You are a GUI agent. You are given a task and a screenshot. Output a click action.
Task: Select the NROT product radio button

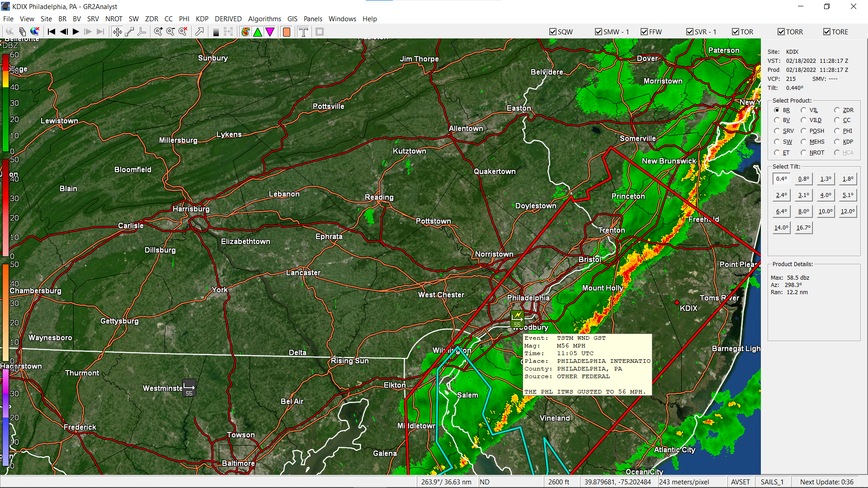click(x=803, y=153)
